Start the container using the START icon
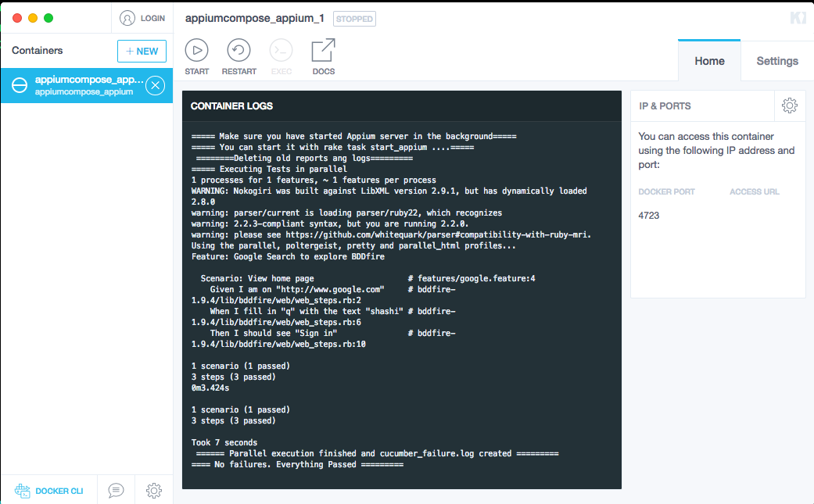814x504 pixels. (196, 51)
